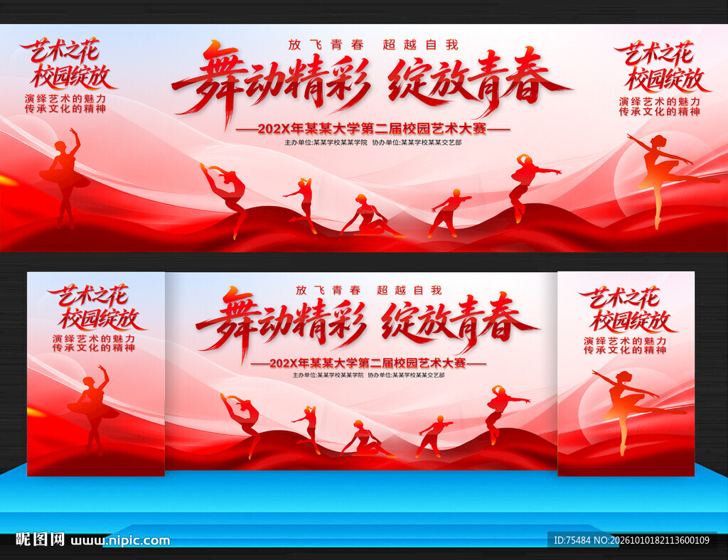
Task: Click the stage mockup slogan "放飞青春 超越自我"
Action: pyautogui.click(x=369, y=291)
